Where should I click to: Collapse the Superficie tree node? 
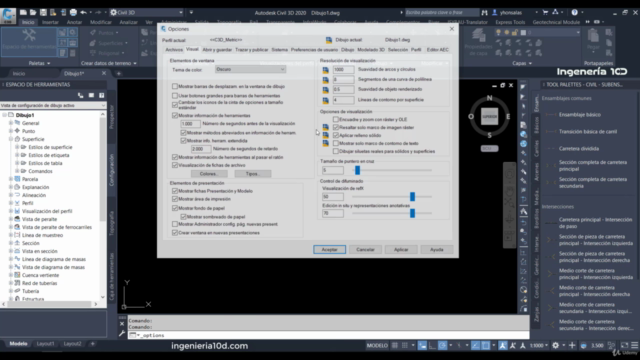point(11,139)
